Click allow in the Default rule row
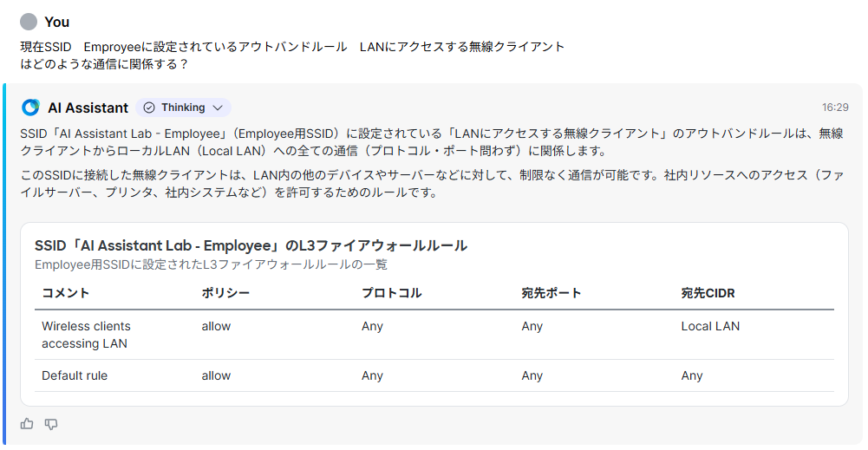 pyautogui.click(x=216, y=375)
